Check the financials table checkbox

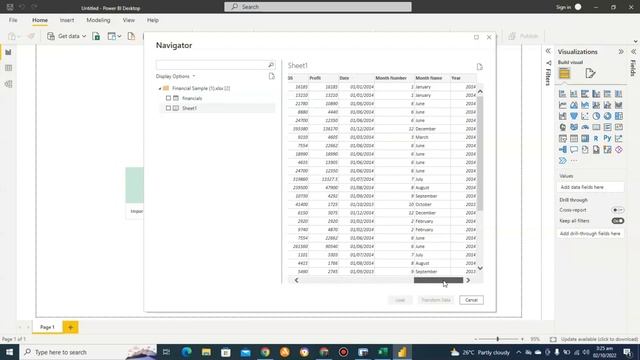[x=168, y=98]
